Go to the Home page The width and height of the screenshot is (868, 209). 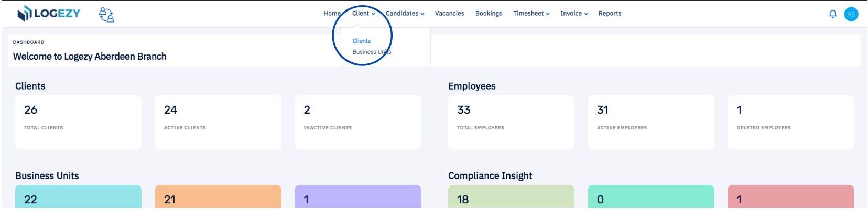332,14
